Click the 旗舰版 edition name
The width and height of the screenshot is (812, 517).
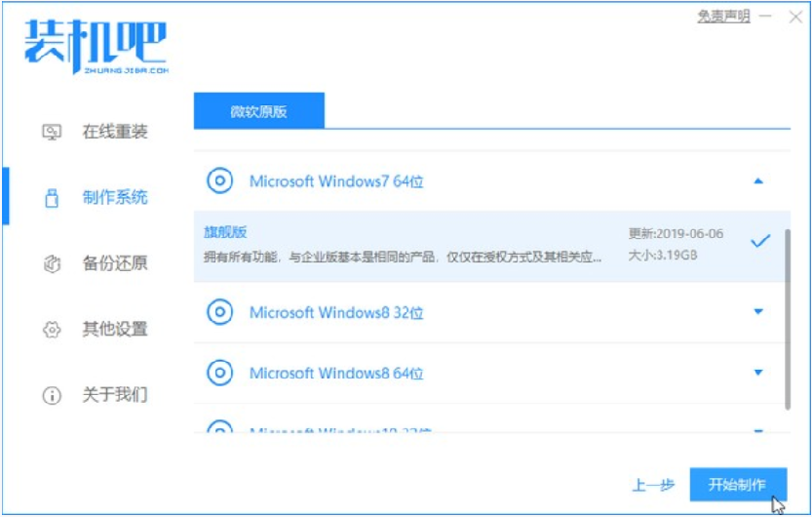pos(225,232)
